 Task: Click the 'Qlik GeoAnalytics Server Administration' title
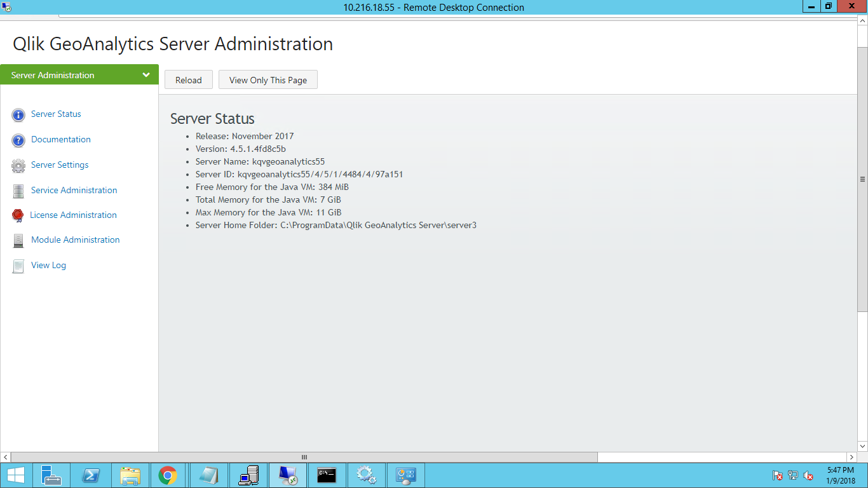pyautogui.click(x=173, y=44)
